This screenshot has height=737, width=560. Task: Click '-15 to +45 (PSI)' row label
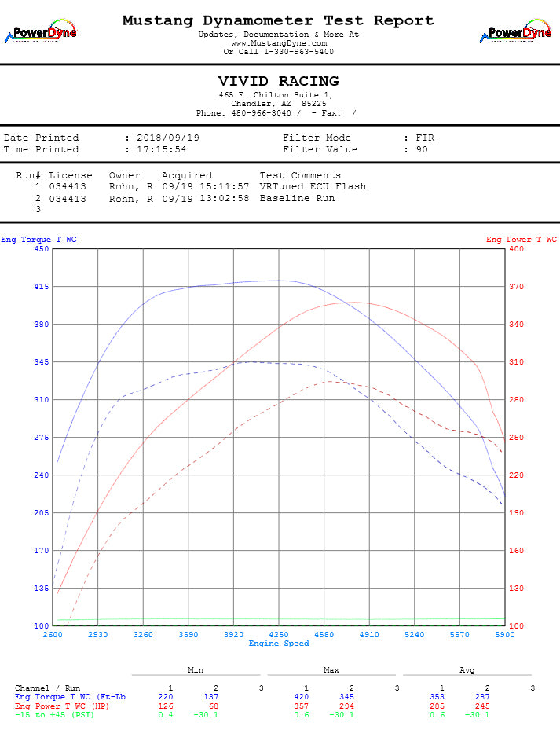click(54, 715)
